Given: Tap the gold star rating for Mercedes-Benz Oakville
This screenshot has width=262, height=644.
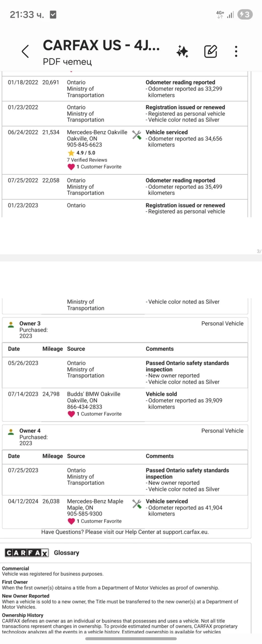Looking at the screenshot, I should (71, 153).
